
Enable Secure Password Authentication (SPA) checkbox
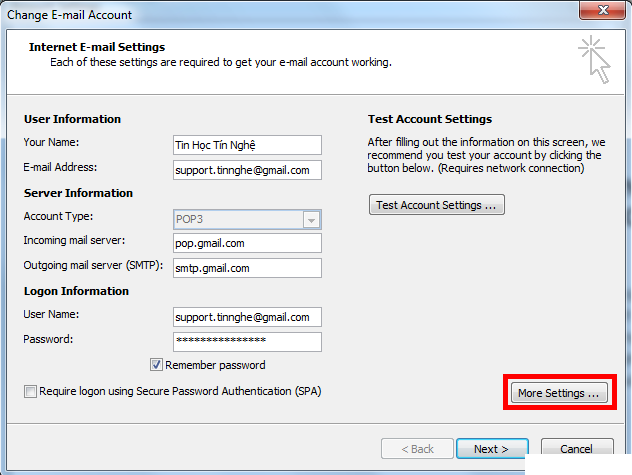(x=30, y=391)
